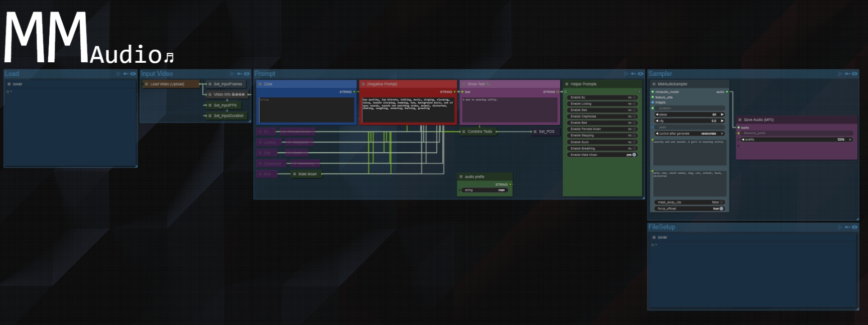Screen dimensions: 868x325
Task: Click the filename_prefix field on Save Audio
Action: point(797,134)
